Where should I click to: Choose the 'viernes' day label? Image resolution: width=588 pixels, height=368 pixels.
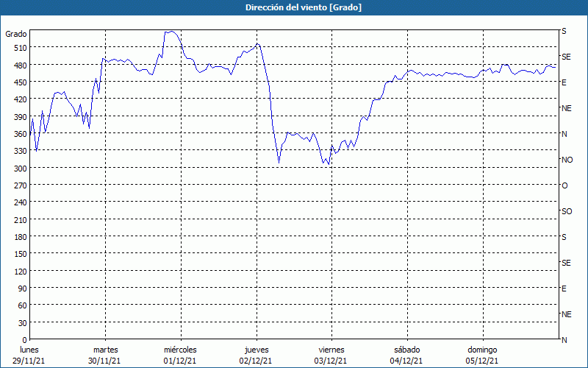coord(331,350)
